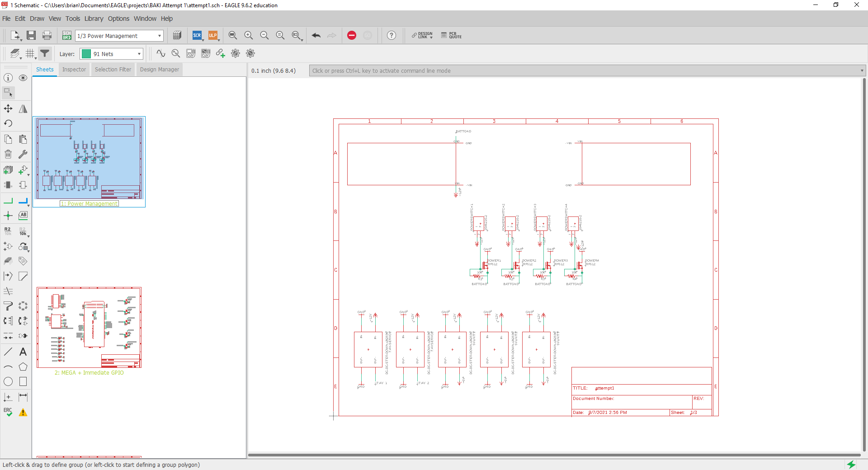Click the Zoom to fit icon
Image resolution: width=868 pixels, height=470 pixels.
pos(233,36)
